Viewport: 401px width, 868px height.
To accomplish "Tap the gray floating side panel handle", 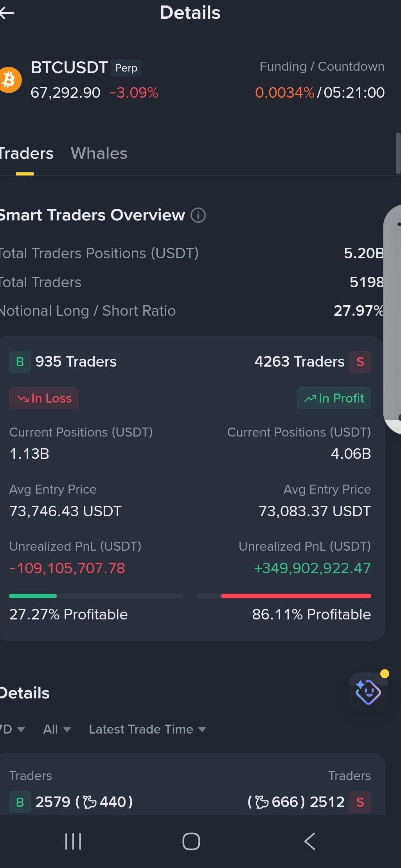I will [392, 319].
